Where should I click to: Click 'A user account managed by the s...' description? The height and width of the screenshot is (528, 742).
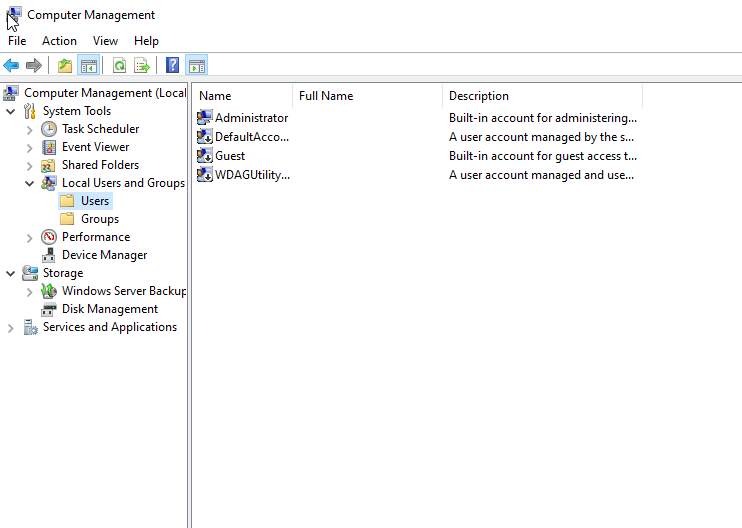coord(541,137)
